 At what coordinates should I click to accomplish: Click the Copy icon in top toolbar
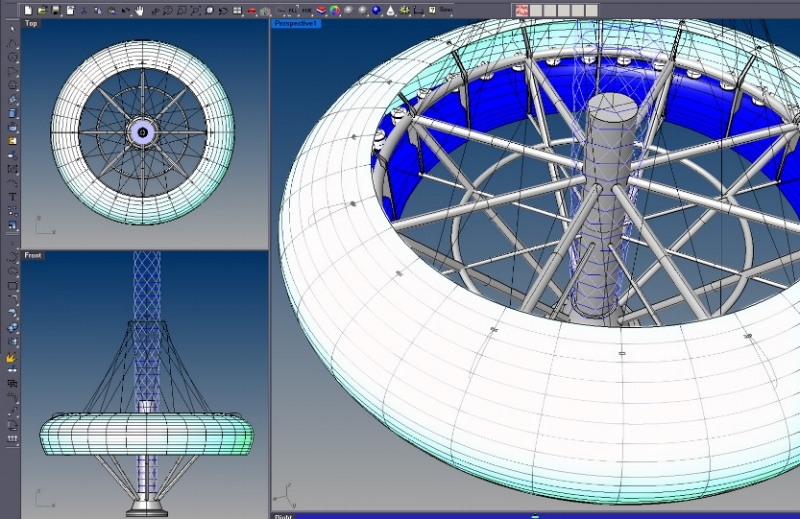[98, 10]
